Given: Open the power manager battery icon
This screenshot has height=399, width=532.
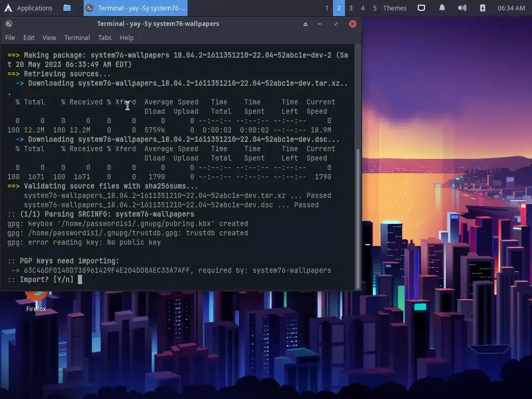Looking at the screenshot, I should [483, 8].
